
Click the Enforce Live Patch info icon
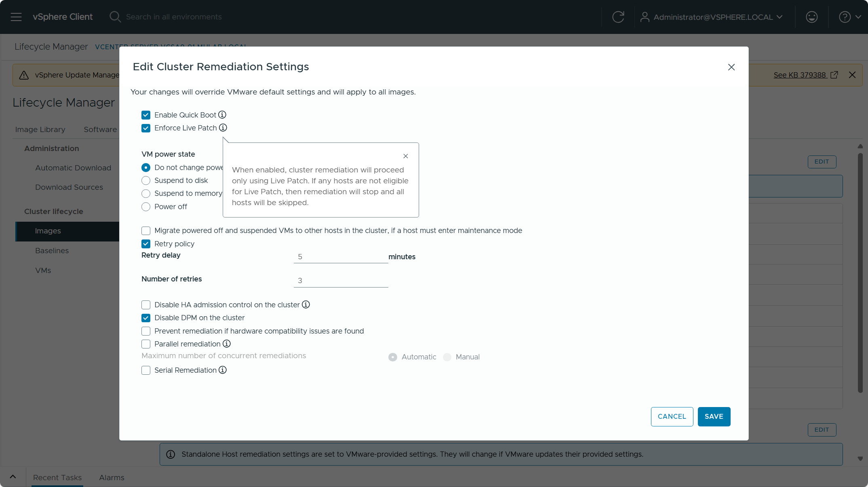click(223, 128)
